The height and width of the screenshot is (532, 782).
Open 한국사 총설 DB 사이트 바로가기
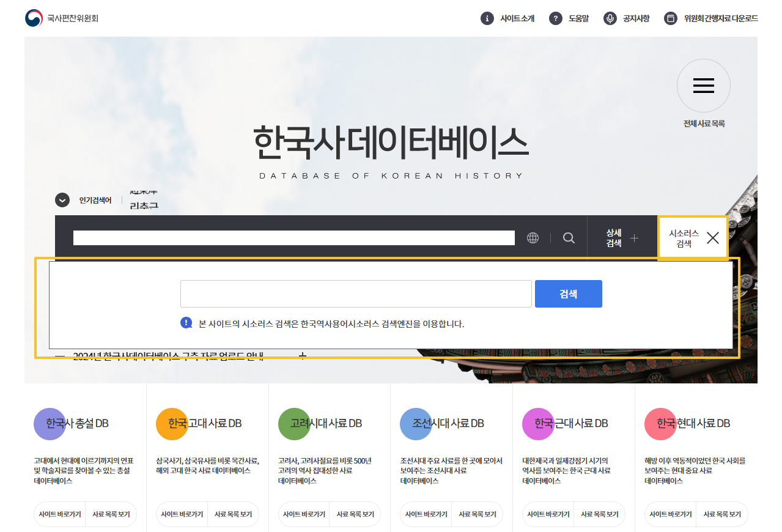(x=60, y=514)
